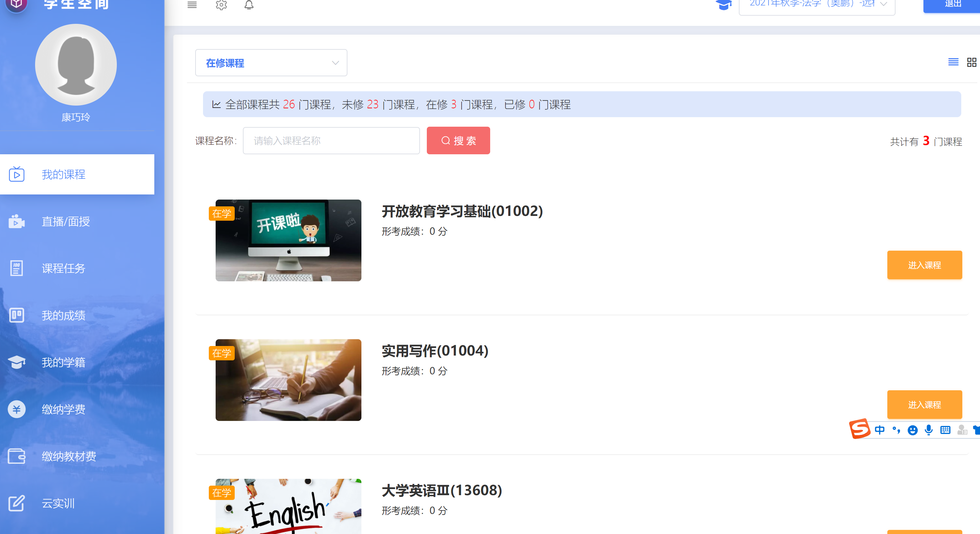Image resolution: width=980 pixels, height=534 pixels.
Task: Click the graduation cap icon in header
Action: (x=723, y=4)
